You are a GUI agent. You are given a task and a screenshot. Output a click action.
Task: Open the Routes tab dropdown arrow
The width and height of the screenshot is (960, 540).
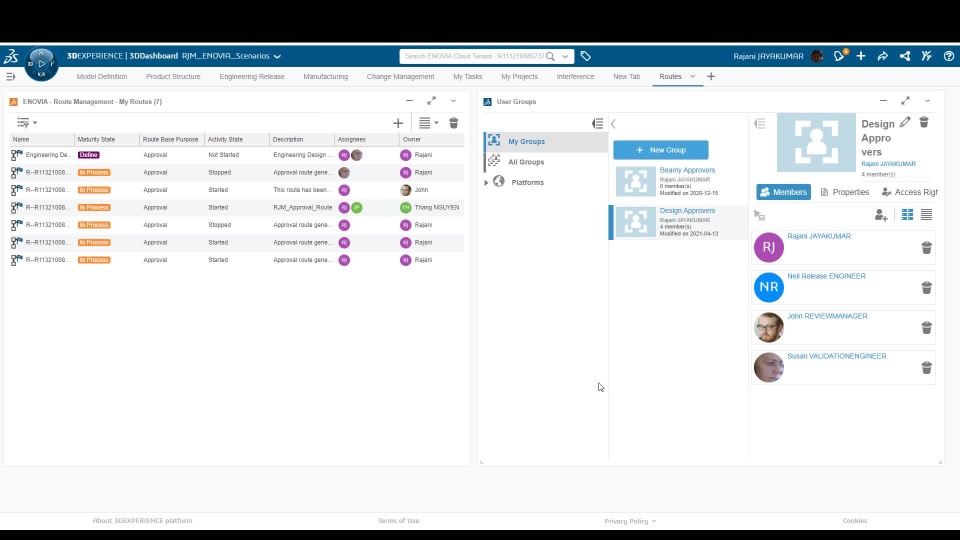pos(692,77)
